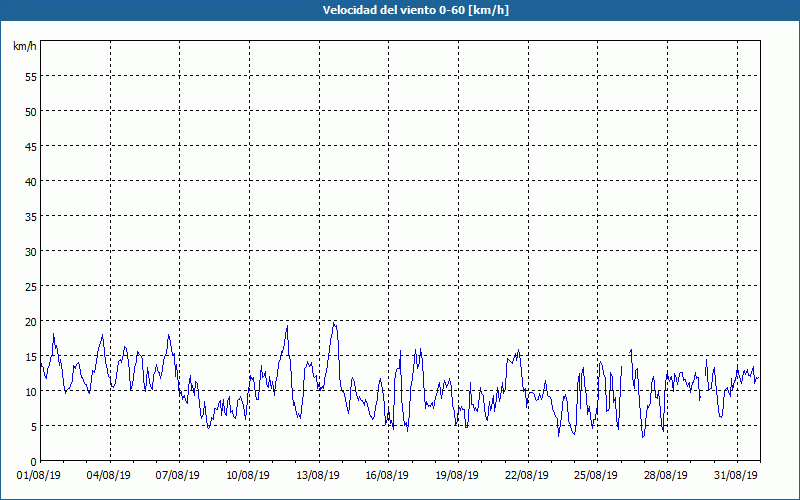This screenshot has width=800, height=500.
Task: Click the date label 04/08/19
Action: click(x=109, y=476)
